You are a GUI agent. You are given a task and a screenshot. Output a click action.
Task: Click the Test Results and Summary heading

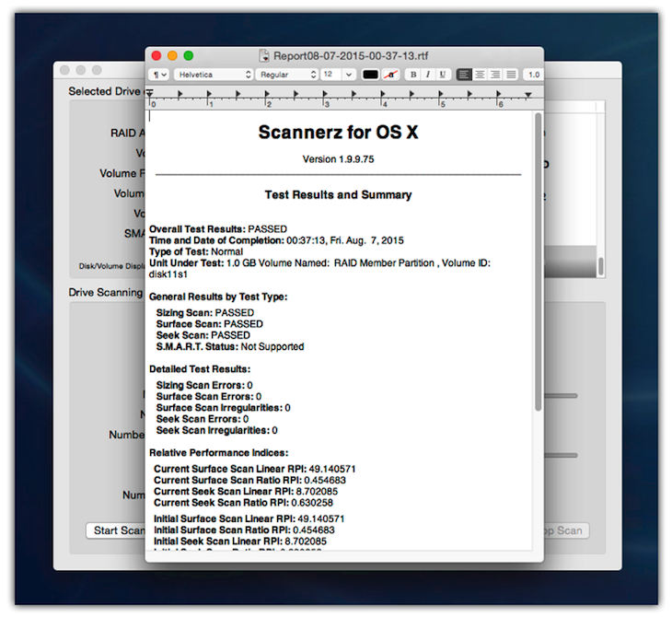tap(338, 194)
